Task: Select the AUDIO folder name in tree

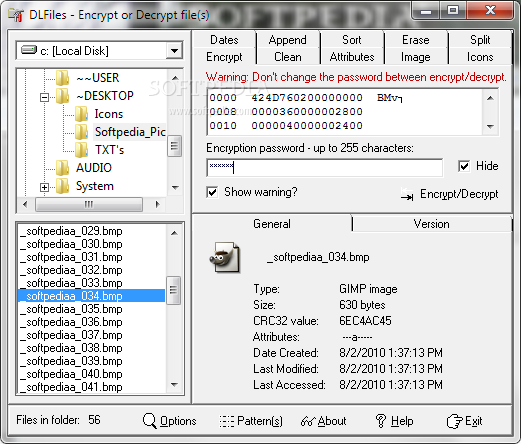Action: click(94, 168)
